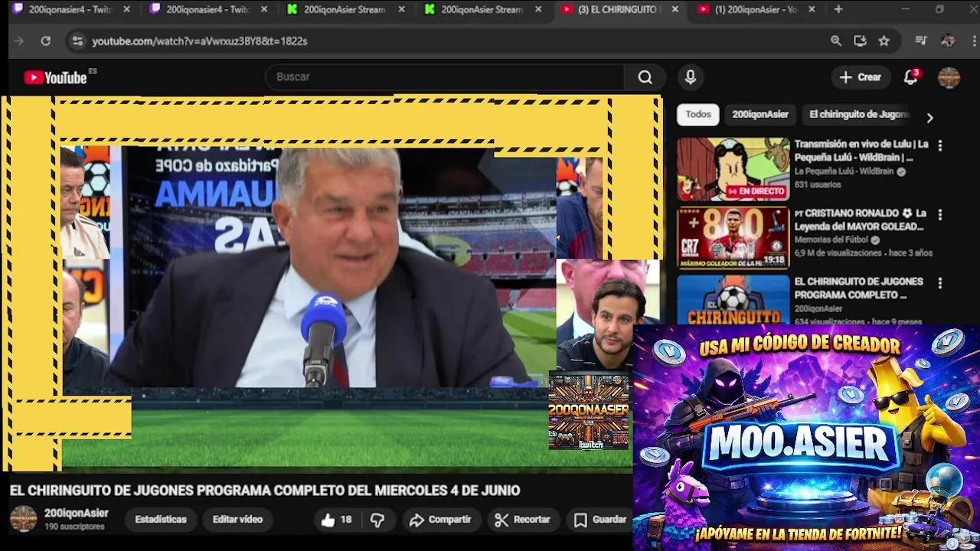
Task: Select the Todos filter chip
Action: [698, 114]
